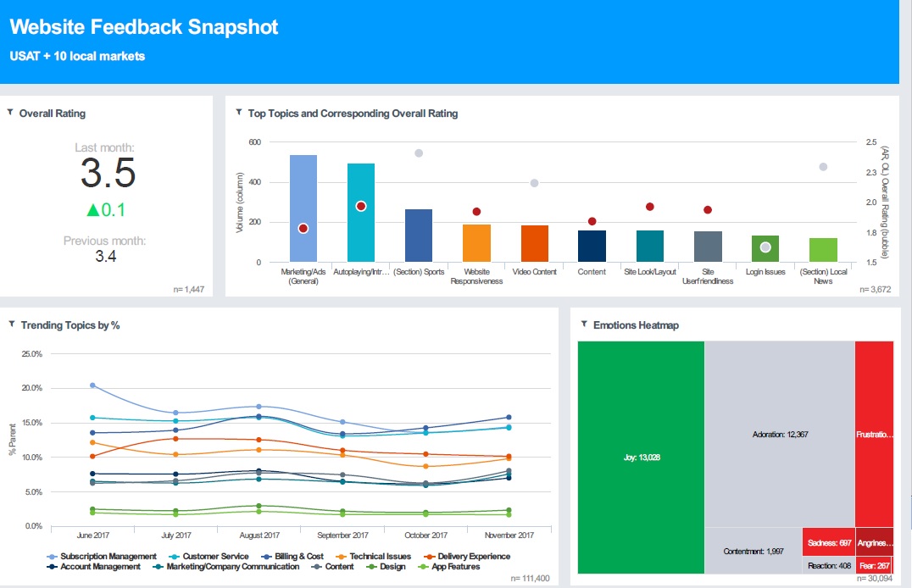
Task: Click the filter icon beside Trending Topics
Action: coord(12,324)
